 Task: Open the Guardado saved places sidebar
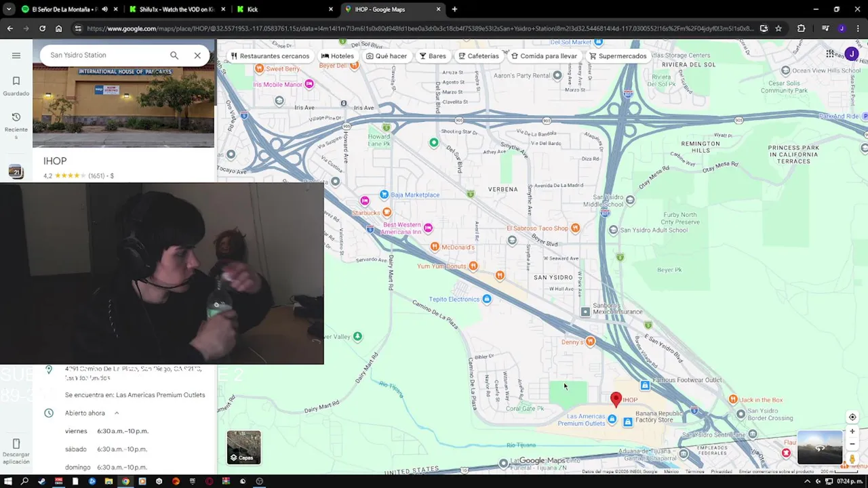[16, 86]
